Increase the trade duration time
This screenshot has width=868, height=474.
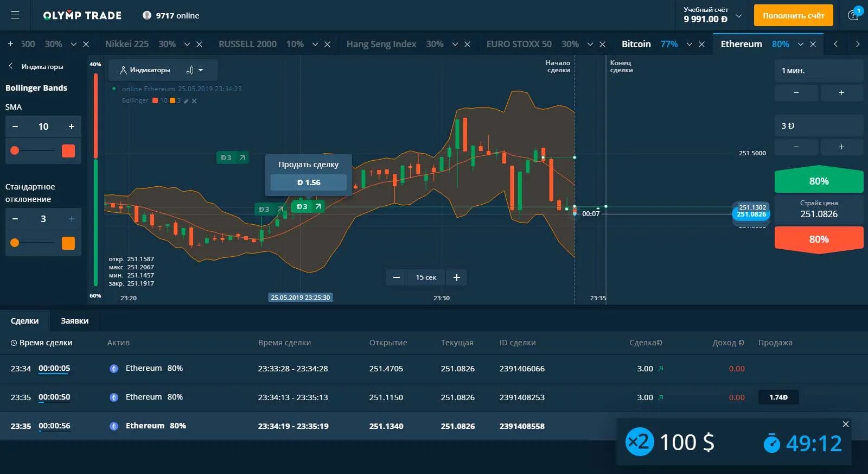point(841,92)
